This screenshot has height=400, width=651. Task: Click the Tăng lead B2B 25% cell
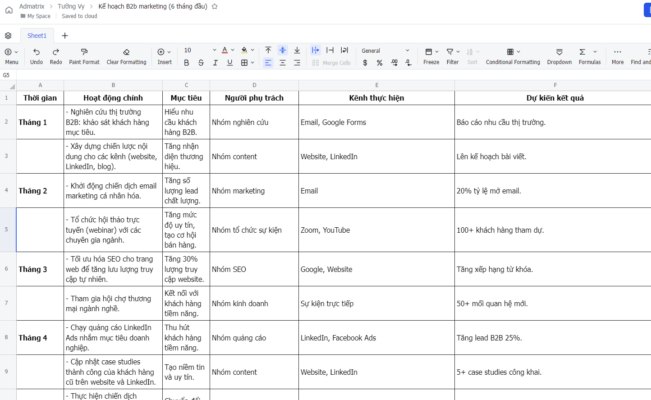point(553,338)
